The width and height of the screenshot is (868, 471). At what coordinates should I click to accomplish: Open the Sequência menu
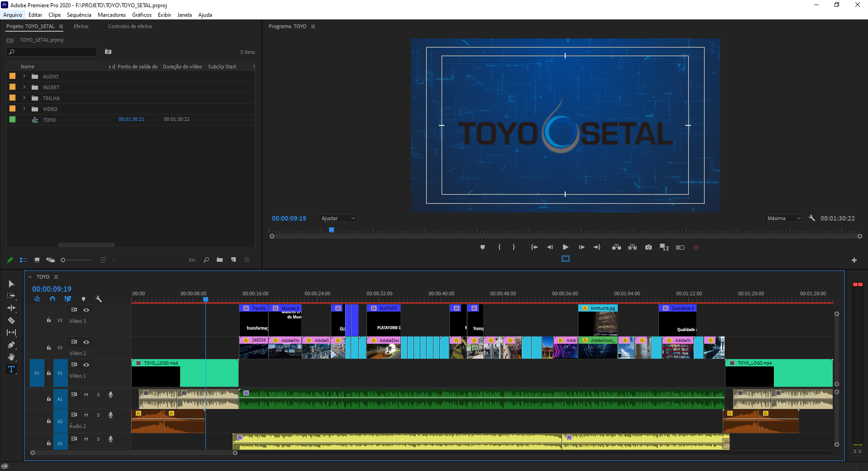pyautogui.click(x=79, y=15)
